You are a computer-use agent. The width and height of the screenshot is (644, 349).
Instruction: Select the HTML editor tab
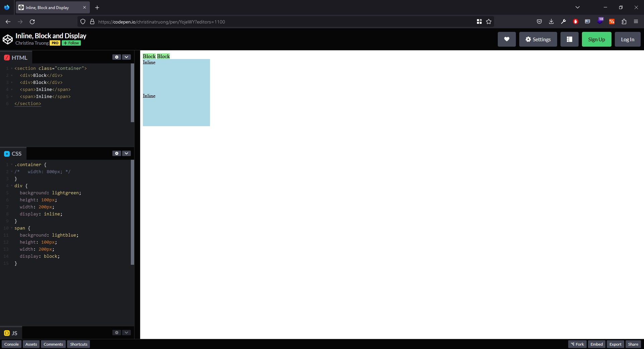(16, 57)
